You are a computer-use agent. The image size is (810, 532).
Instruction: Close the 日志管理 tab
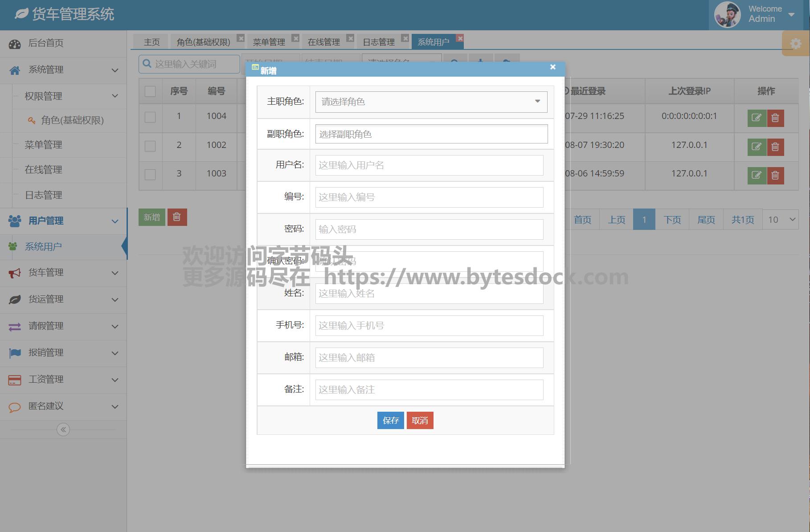tap(405, 38)
